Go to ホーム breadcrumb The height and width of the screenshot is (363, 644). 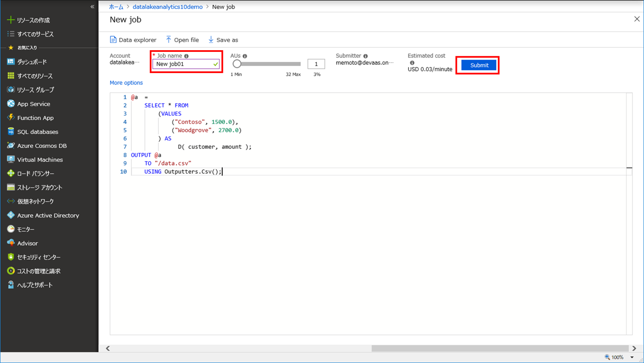[x=116, y=7]
